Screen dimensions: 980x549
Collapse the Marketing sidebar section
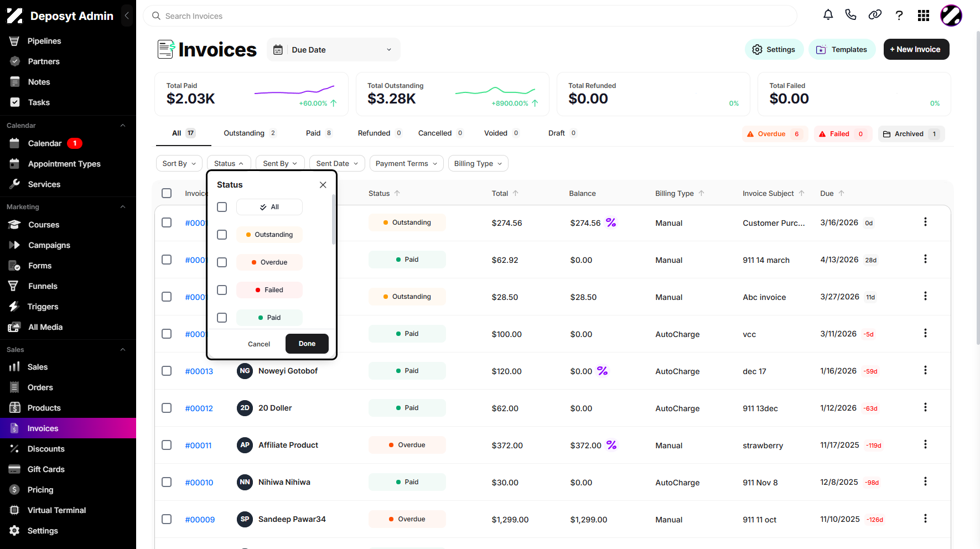pyautogui.click(x=123, y=207)
